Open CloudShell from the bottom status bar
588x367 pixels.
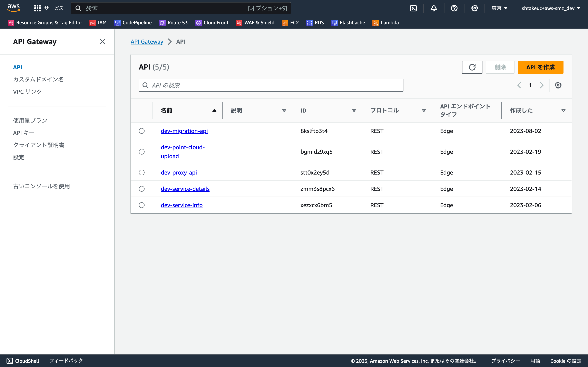pyautogui.click(x=23, y=361)
